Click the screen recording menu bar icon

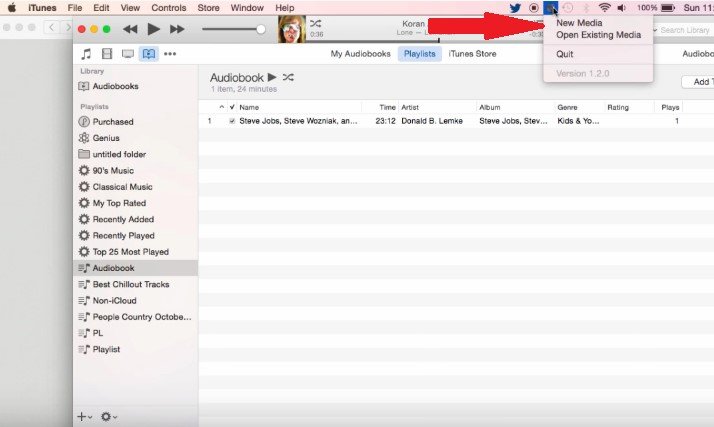[x=534, y=8]
